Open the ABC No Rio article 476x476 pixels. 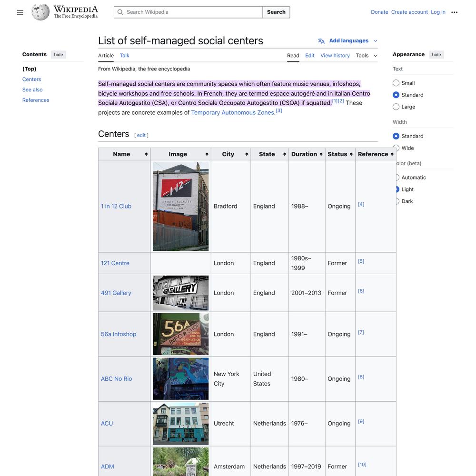116,379
